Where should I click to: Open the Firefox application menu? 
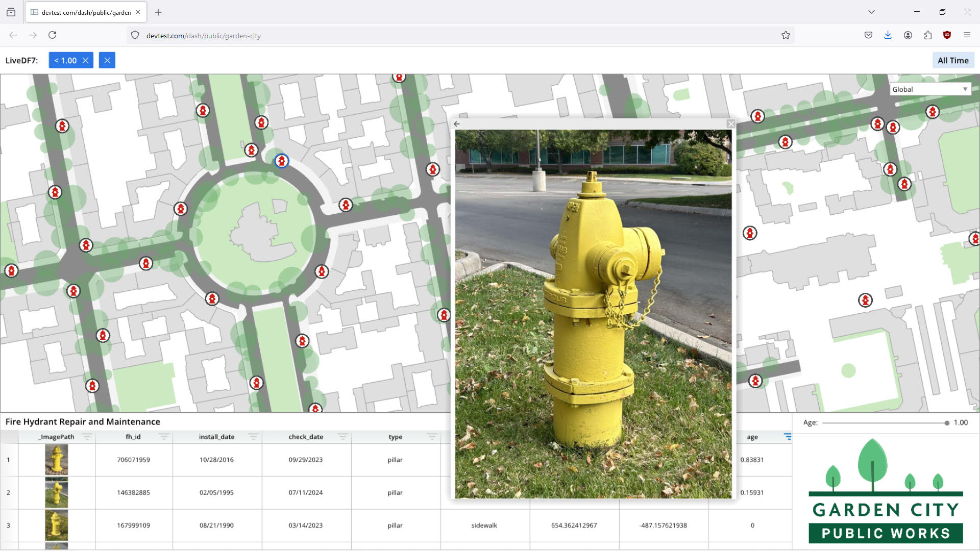[967, 35]
